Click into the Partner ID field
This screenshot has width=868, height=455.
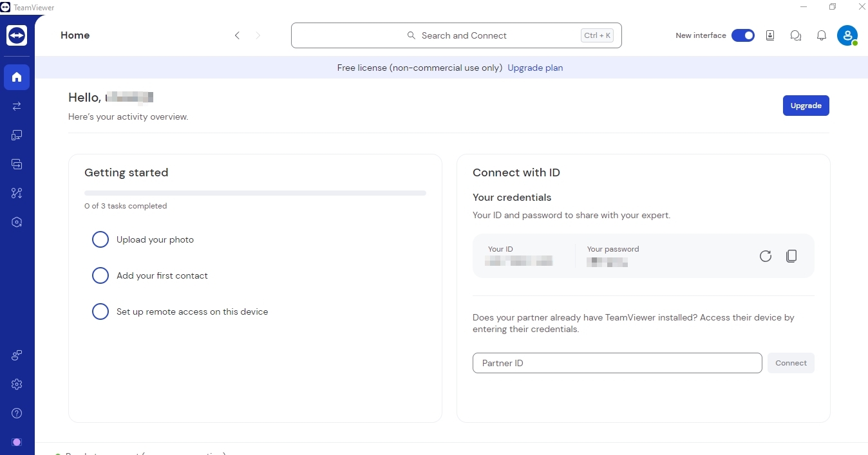click(617, 363)
